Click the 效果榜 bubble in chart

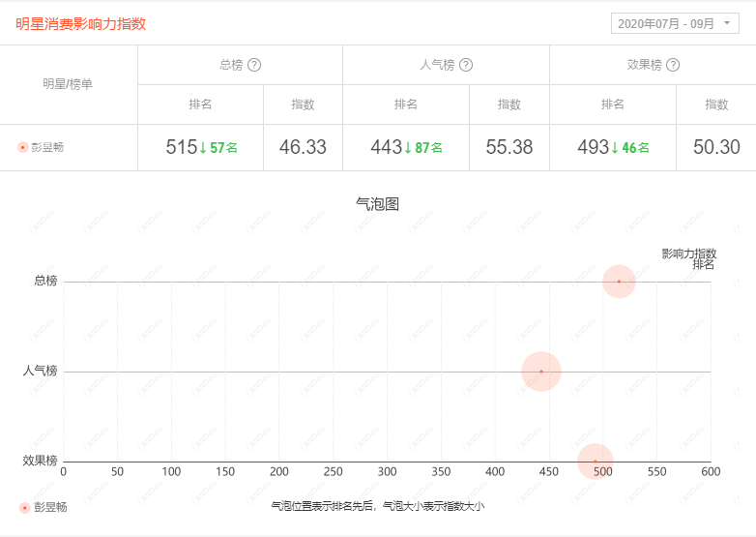coord(596,461)
